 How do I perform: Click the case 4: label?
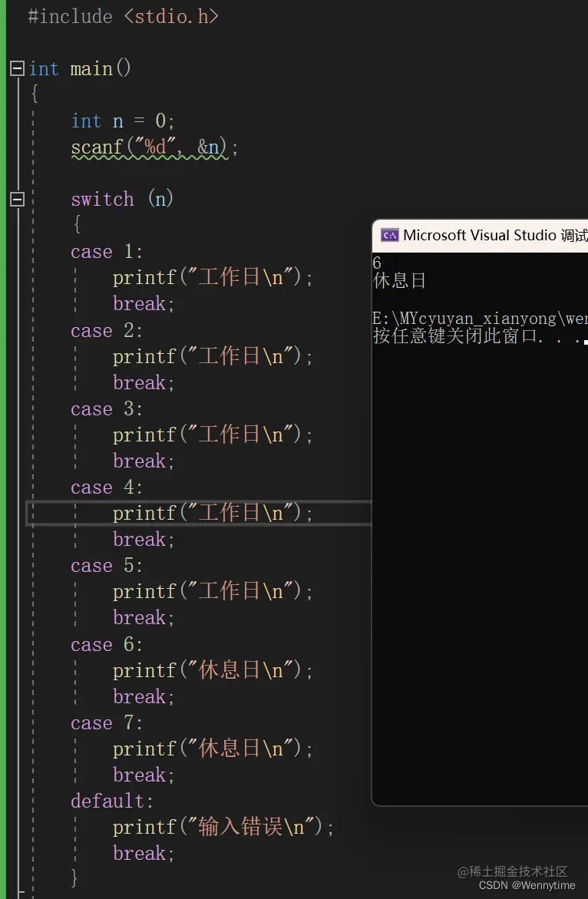107,488
